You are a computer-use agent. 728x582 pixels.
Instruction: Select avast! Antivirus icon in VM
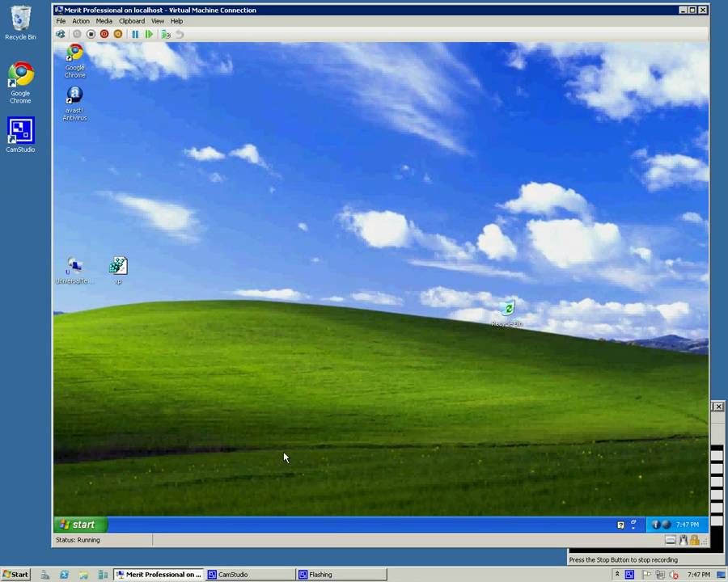pos(74,103)
